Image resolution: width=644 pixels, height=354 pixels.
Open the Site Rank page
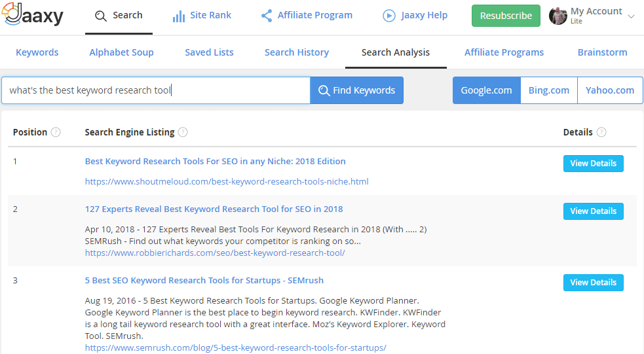point(202,16)
